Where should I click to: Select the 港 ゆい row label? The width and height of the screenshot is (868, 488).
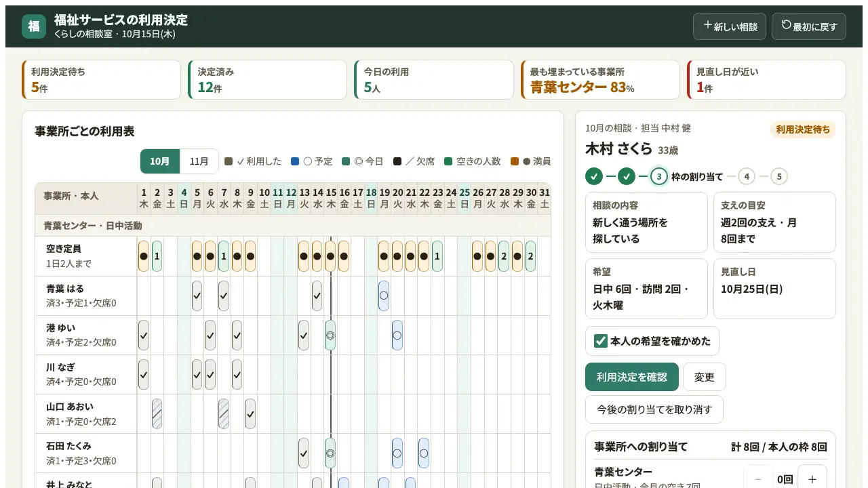click(86, 335)
